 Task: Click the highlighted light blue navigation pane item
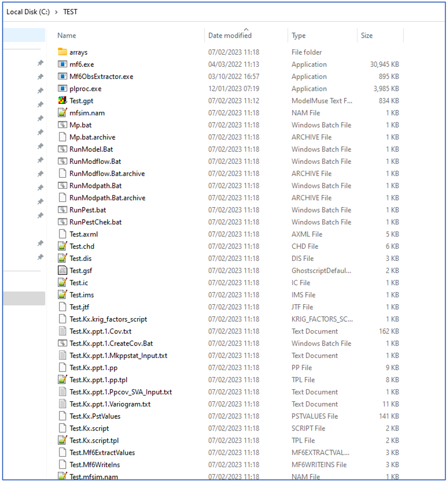24,35
